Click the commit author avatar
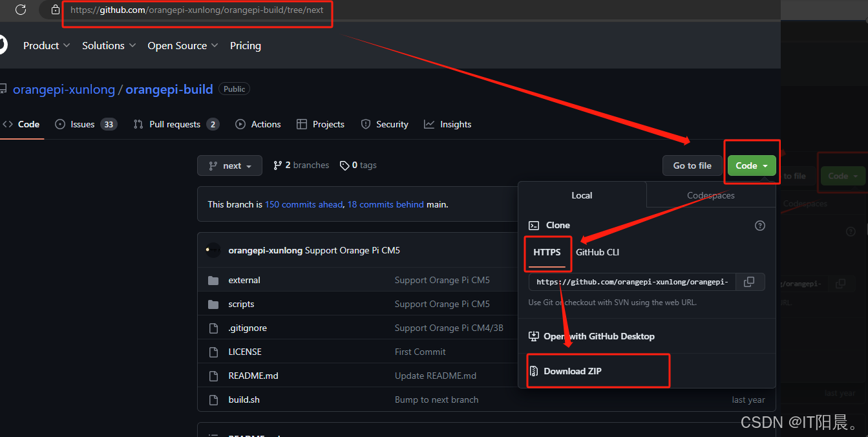 (213, 250)
